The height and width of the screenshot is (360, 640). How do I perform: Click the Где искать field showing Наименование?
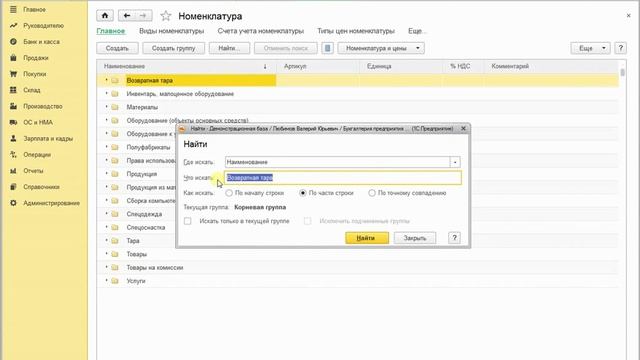[x=338, y=162]
